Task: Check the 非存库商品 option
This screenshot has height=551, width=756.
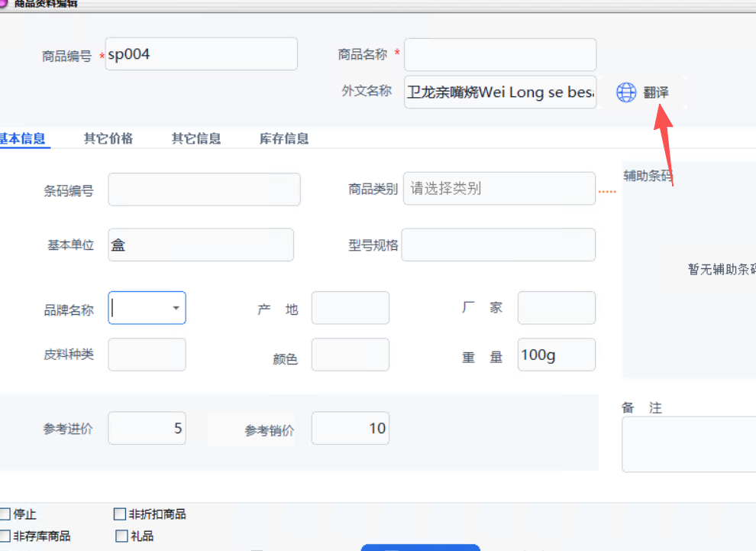Action: [5, 536]
